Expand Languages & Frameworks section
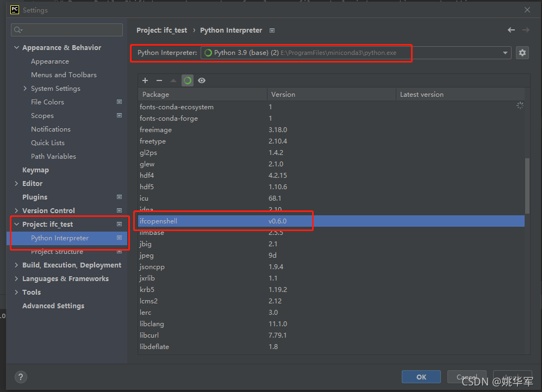 16,278
